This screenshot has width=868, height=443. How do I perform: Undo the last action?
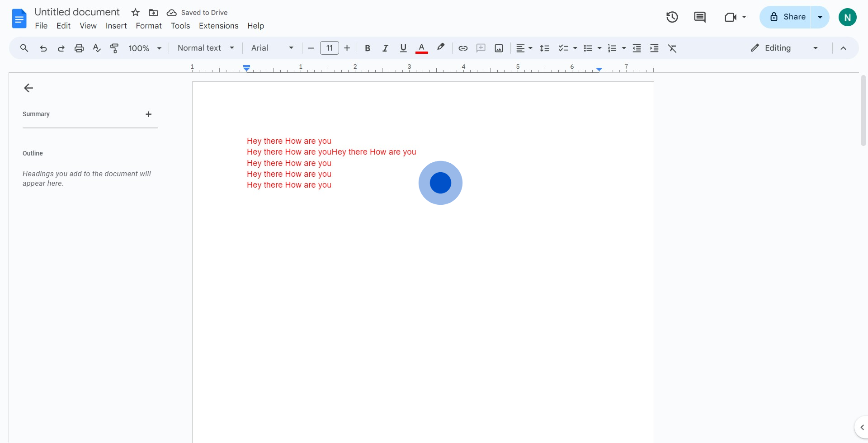43,48
